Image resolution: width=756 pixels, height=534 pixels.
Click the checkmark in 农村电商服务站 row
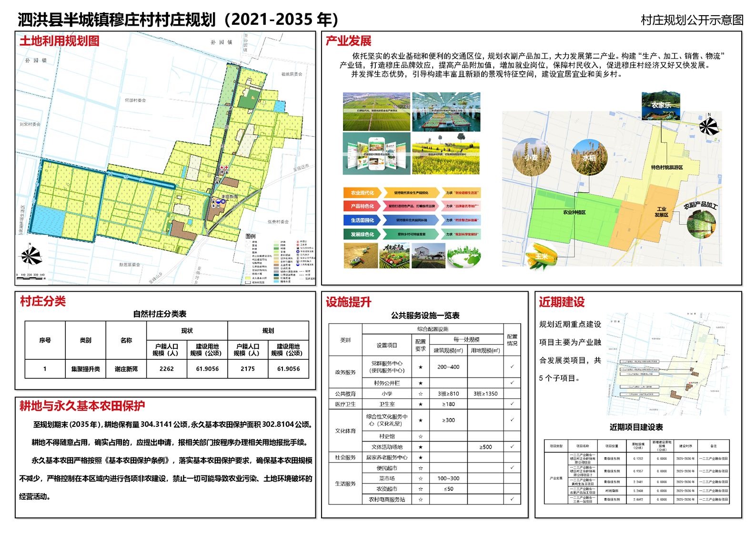click(x=512, y=499)
